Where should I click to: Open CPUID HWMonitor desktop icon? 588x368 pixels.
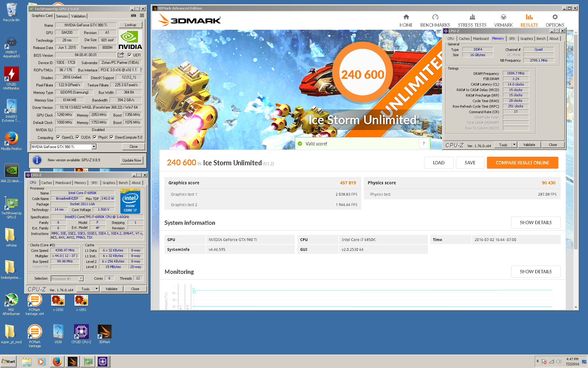11,78
